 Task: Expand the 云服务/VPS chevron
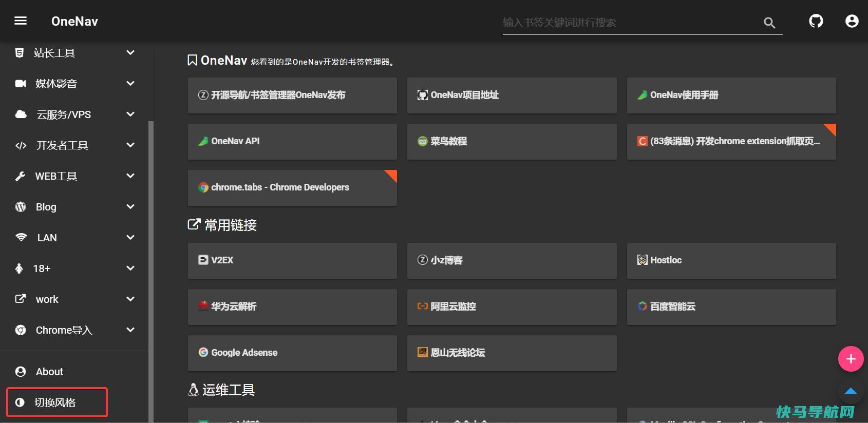click(x=130, y=114)
